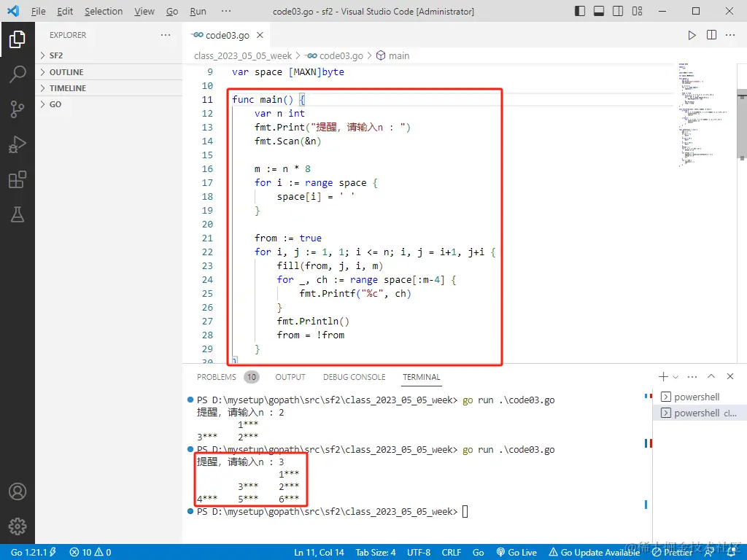The height and width of the screenshot is (560, 747).
Task: Open the View menu
Action: coord(144,11)
